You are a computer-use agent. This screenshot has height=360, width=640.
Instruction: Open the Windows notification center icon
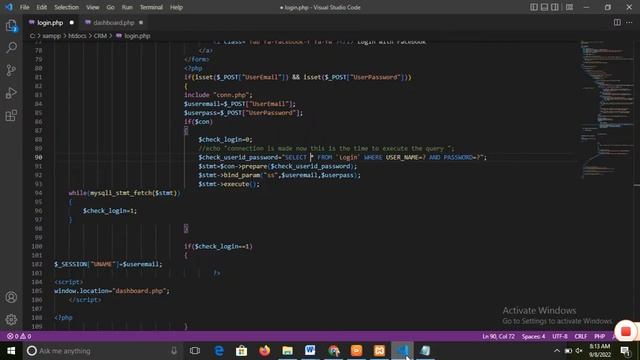pyautogui.click(x=625, y=351)
